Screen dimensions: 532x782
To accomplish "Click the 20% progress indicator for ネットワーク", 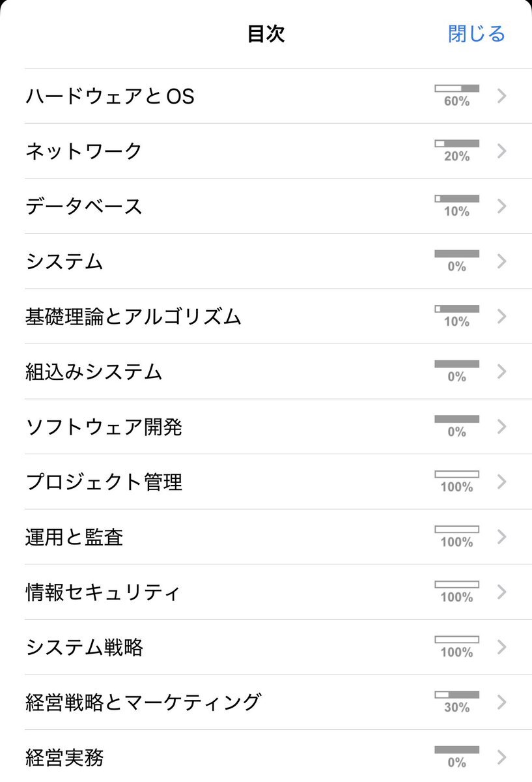I will tap(456, 150).
